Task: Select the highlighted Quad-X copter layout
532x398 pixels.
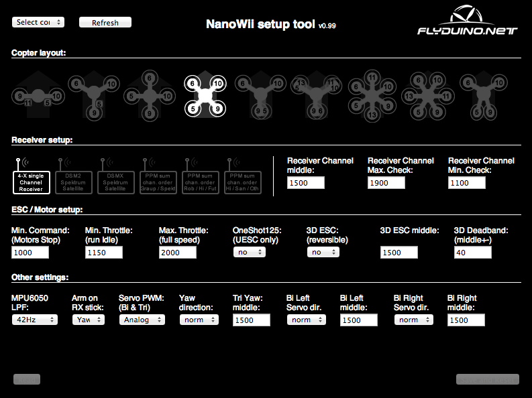Action: pos(205,96)
